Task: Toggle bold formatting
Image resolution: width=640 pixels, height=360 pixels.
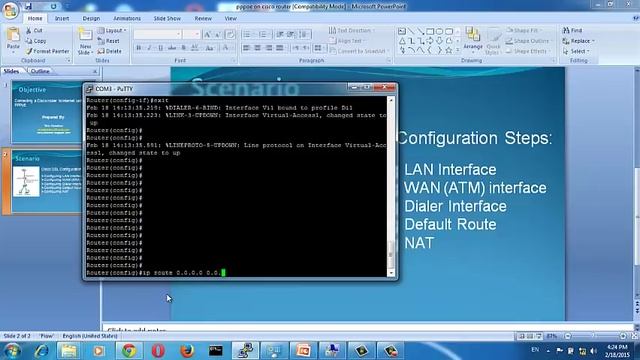Action: pyautogui.click(x=139, y=48)
